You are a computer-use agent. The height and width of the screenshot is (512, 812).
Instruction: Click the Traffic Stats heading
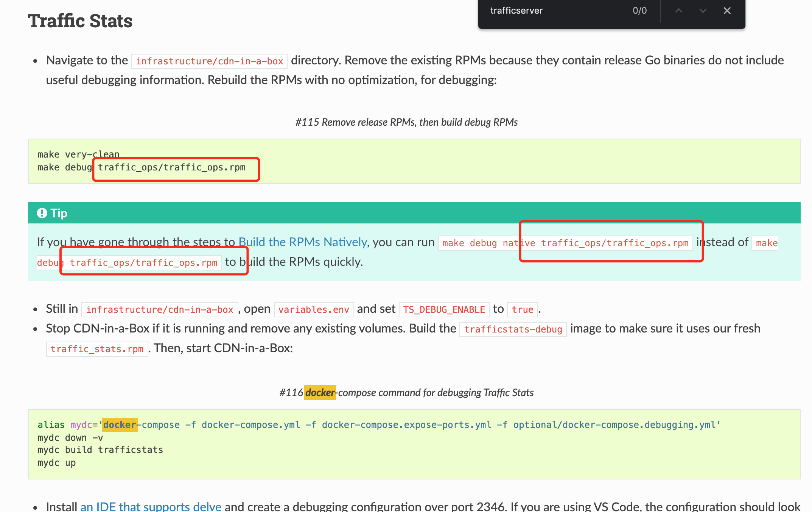click(80, 21)
